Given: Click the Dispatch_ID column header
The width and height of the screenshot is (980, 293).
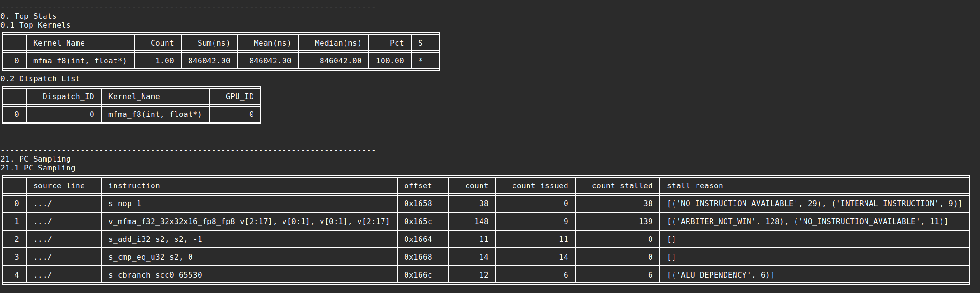Looking at the screenshot, I should [68, 96].
